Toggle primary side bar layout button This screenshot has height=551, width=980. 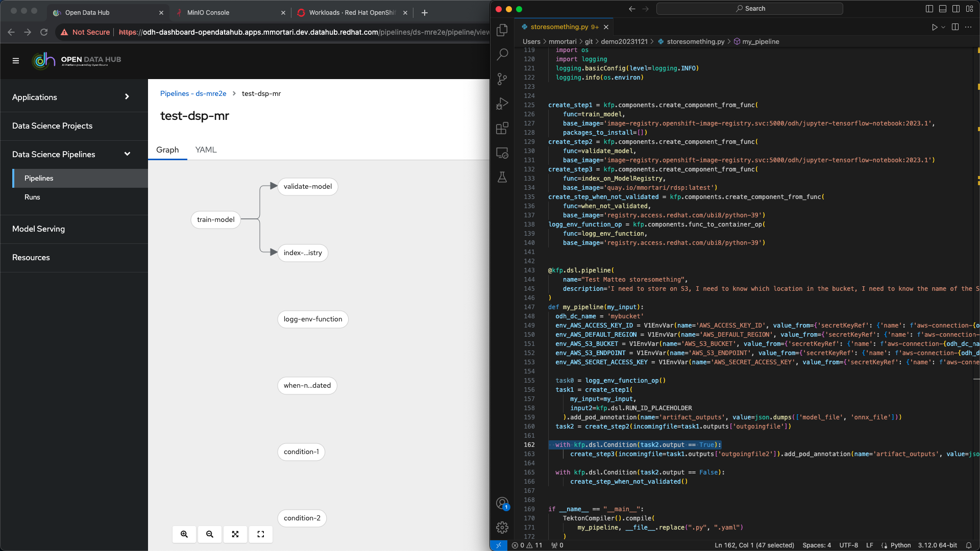[x=929, y=9]
